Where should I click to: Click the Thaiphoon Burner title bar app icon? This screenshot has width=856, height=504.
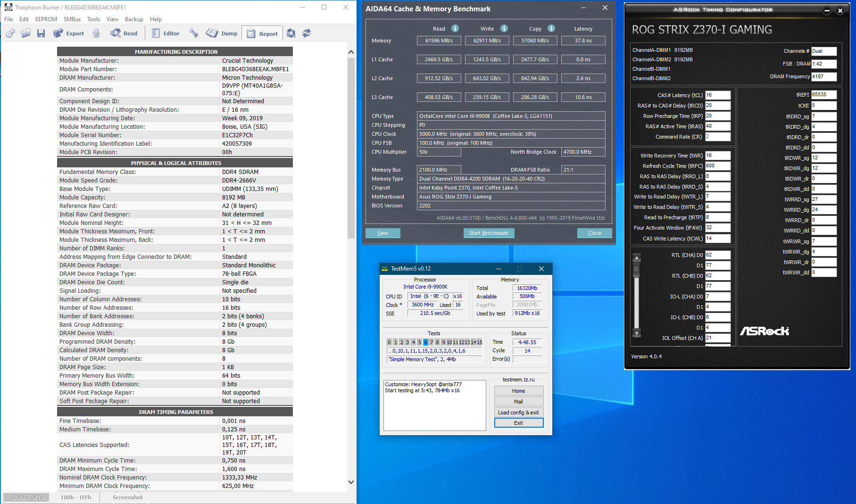[8, 7]
